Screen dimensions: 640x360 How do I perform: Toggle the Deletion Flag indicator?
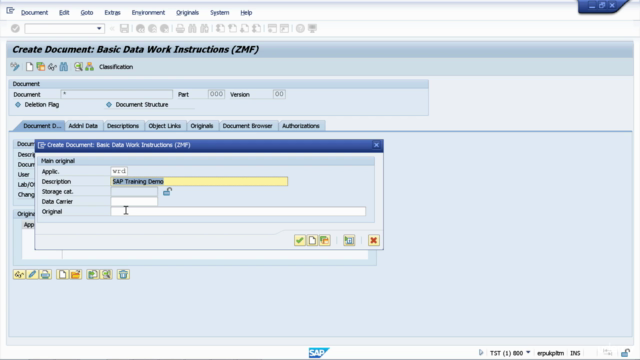(18, 104)
